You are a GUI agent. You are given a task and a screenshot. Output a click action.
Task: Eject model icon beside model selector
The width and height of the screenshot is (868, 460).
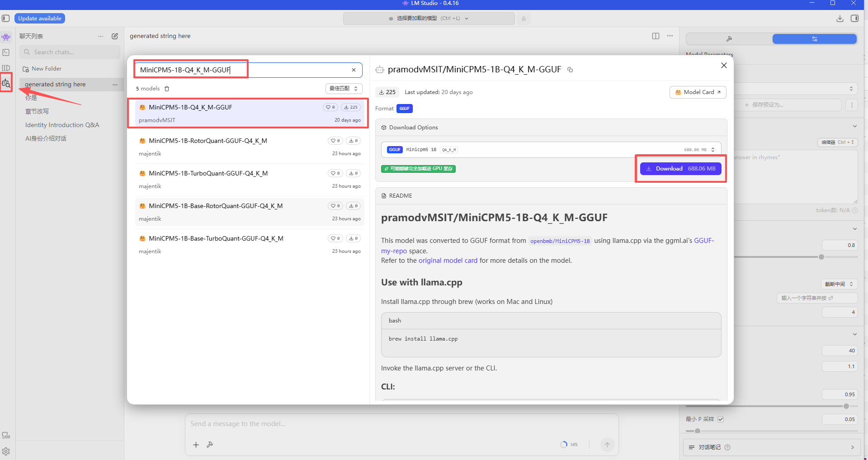[524, 19]
